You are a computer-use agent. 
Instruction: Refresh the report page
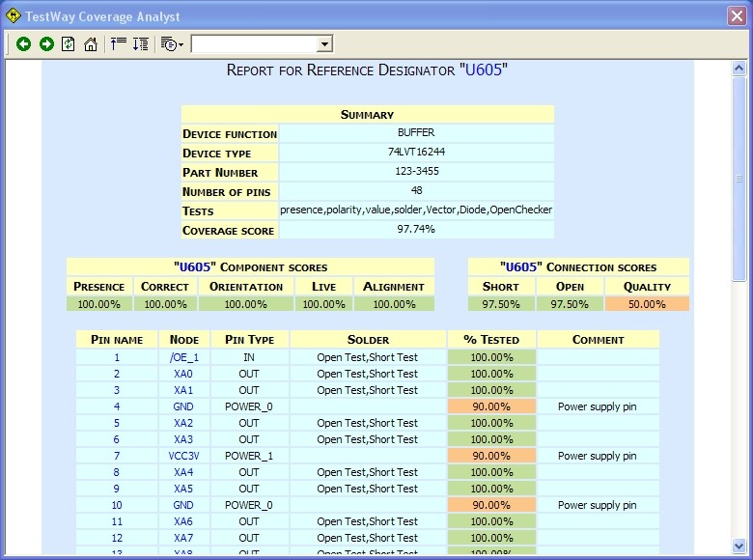tap(69, 44)
